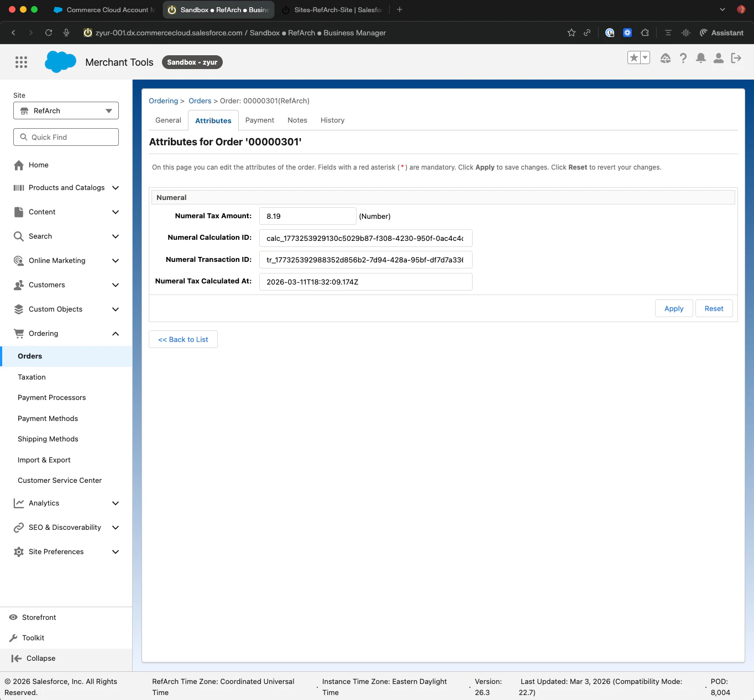Open the Notes tab
Image resolution: width=754 pixels, height=700 pixels.
pos(297,120)
